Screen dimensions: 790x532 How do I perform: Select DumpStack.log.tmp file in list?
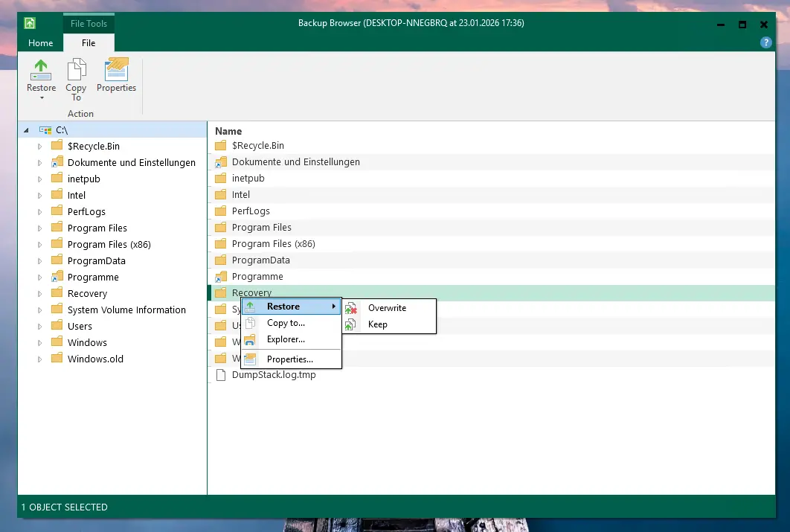(273, 375)
